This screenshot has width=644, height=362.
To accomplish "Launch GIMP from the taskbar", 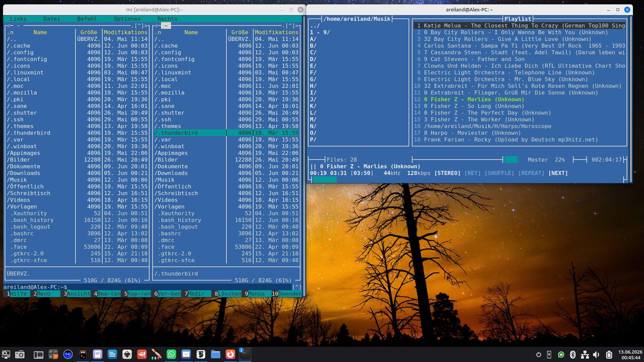I will (142, 354).
